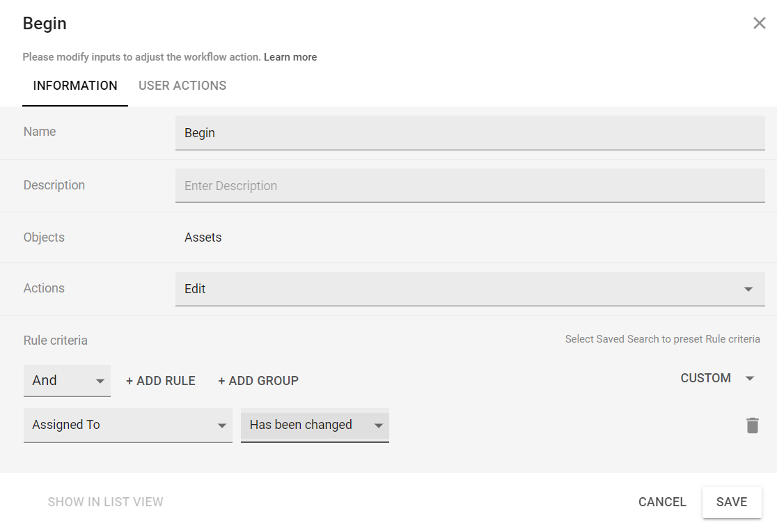The height and width of the screenshot is (532, 777).
Task: Click the Assets value in Objects row
Action: coord(203,237)
